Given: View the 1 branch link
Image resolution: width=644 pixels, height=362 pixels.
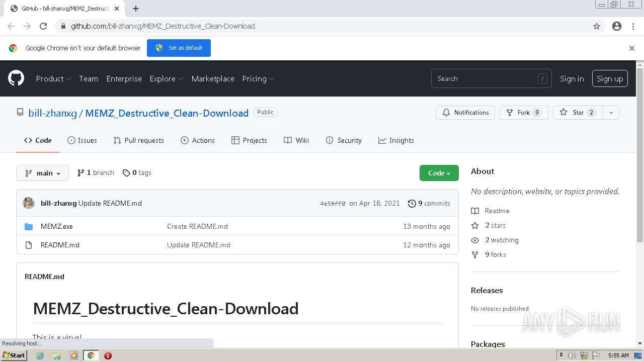Looking at the screenshot, I should tap(96, 173).
